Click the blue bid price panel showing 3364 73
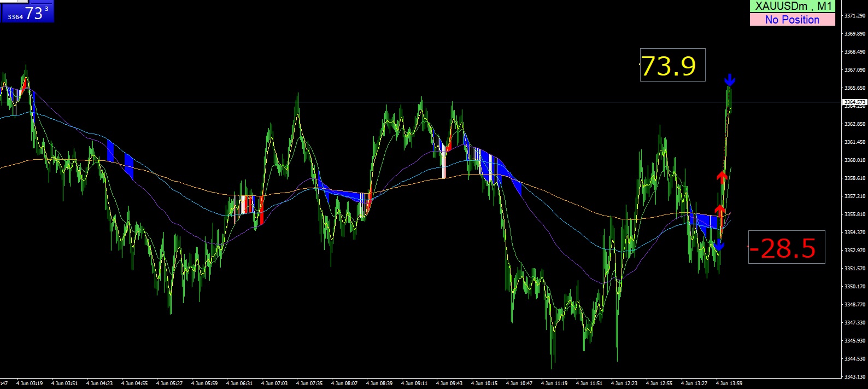Image resolution: width=868 pixels, height=389 pixels. pyautogui.click(x=27, y=13)
